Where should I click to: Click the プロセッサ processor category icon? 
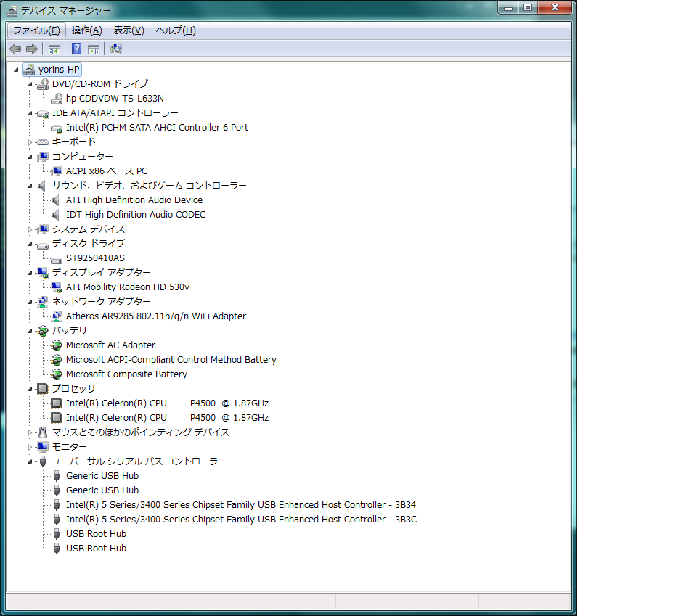(43, 389)
